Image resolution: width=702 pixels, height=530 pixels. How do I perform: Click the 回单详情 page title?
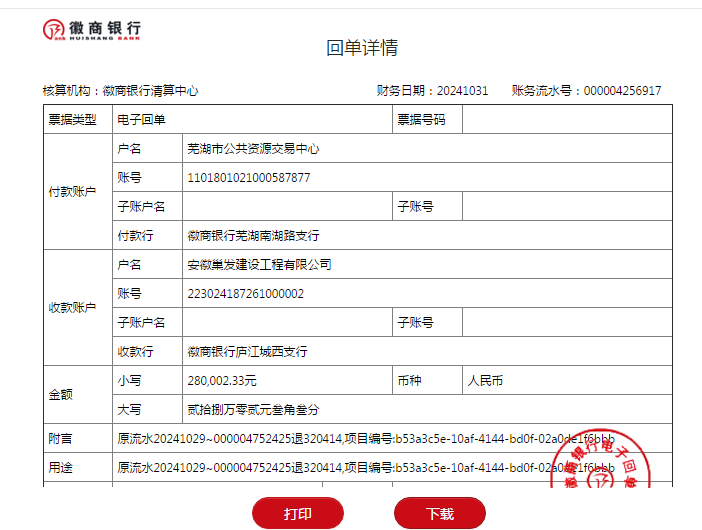click(362, 48)
